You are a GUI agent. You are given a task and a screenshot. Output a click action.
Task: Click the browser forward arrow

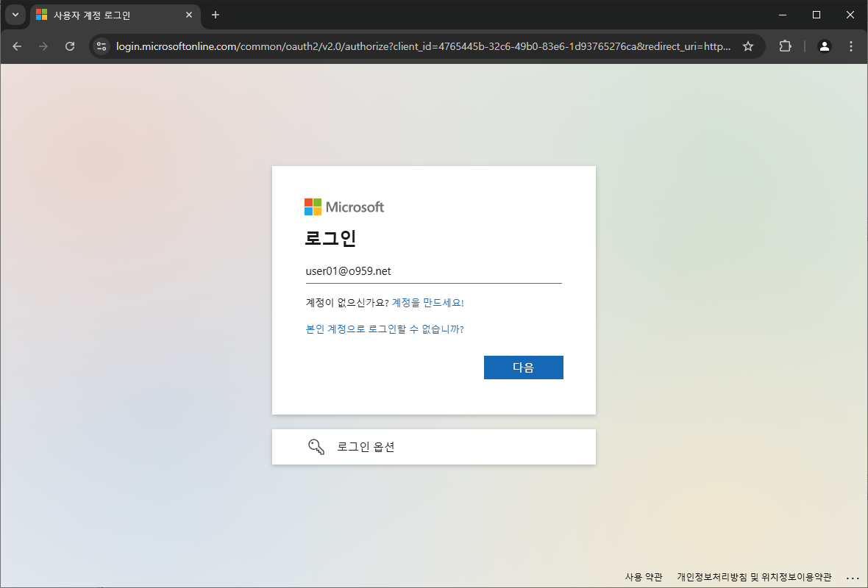click(x=43, y=46)
